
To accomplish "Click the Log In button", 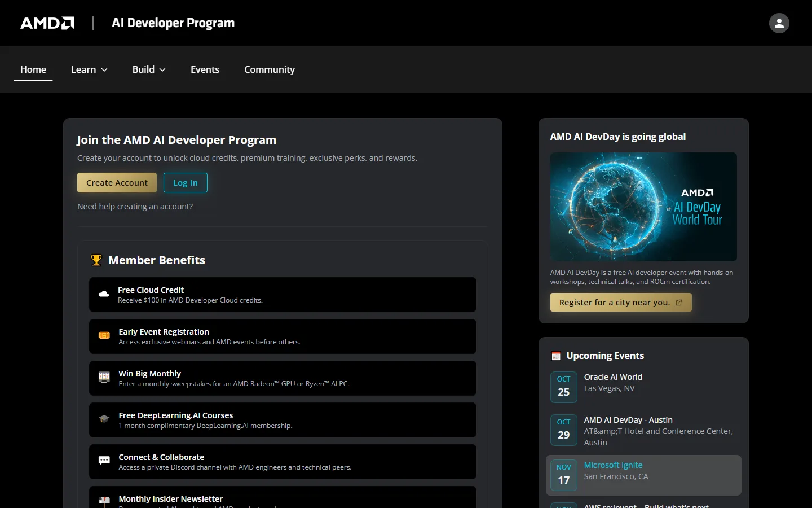I will [186, 183].
